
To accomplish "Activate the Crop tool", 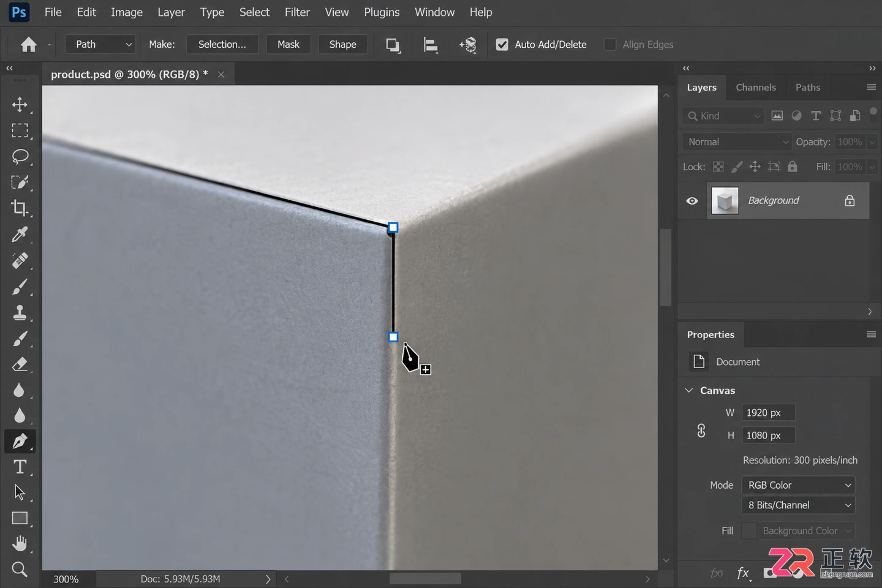I will click(20, 208).
